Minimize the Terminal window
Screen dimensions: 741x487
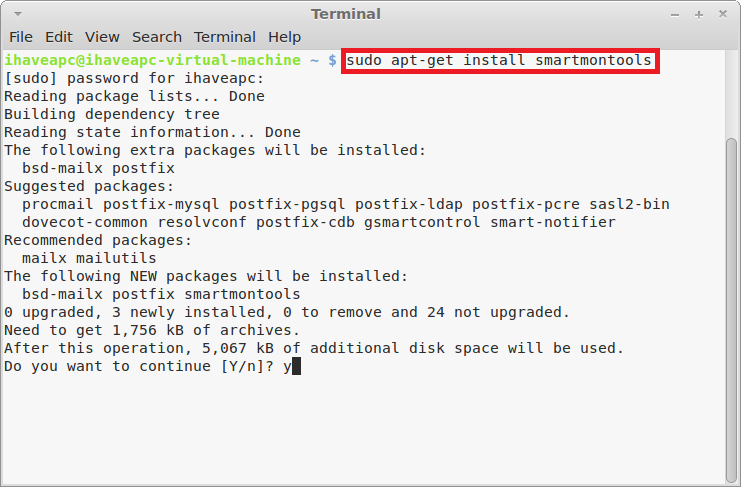point(675,15)
